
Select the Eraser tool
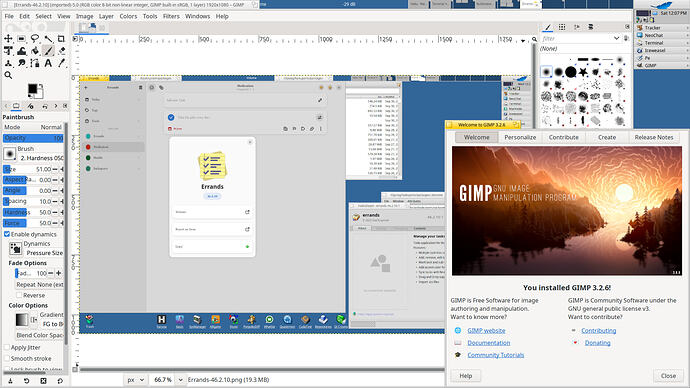tap(62, 51)
